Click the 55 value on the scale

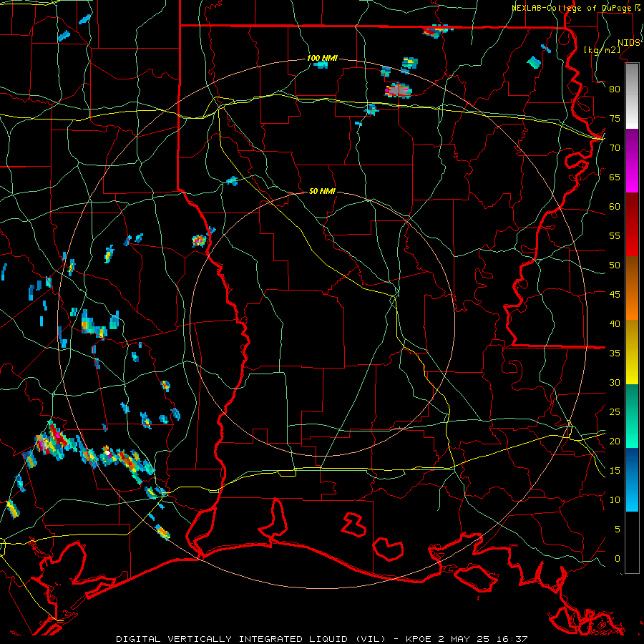click(x=615, y=235)
